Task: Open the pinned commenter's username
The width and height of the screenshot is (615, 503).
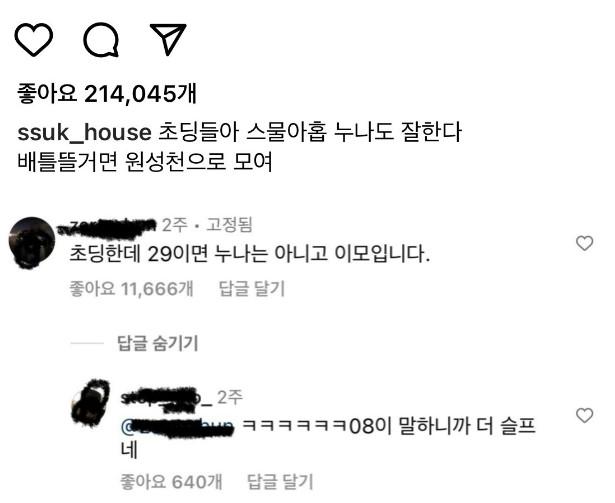Action: tap(107, 226)
